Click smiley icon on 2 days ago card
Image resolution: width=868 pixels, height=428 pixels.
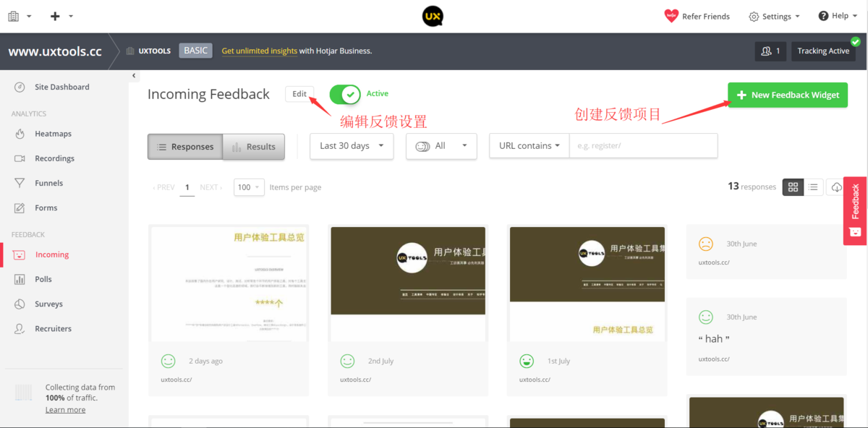pos(168,361)
